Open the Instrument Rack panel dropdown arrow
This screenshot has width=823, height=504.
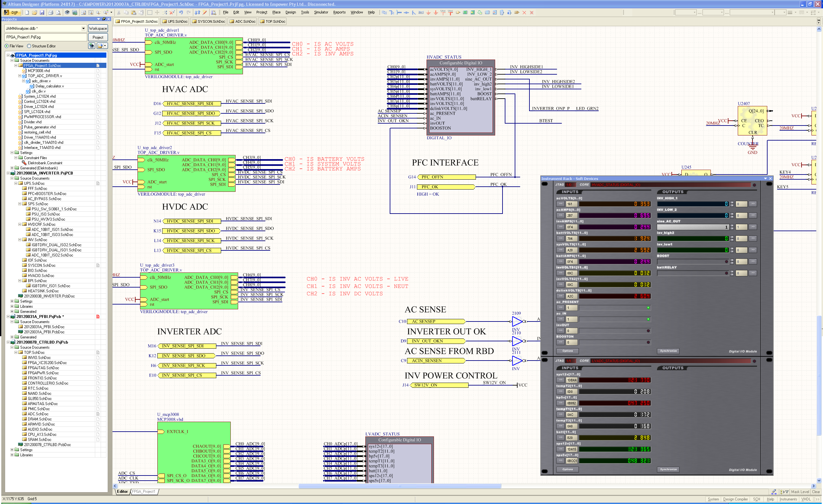coord(765,179)
